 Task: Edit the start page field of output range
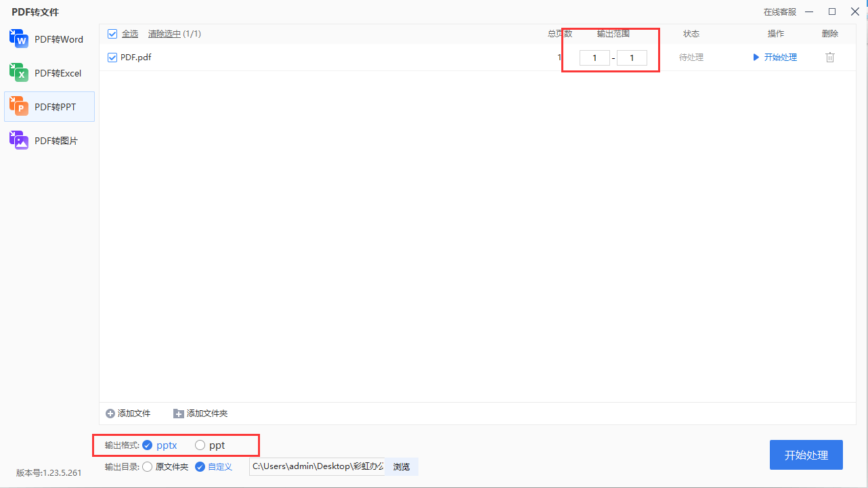[x=594, y=58]
